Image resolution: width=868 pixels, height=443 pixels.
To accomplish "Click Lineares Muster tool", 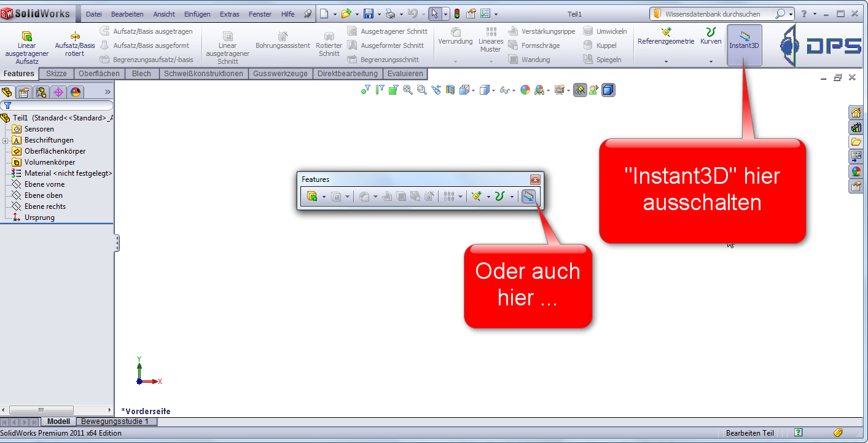I will (x=491, y=40).
